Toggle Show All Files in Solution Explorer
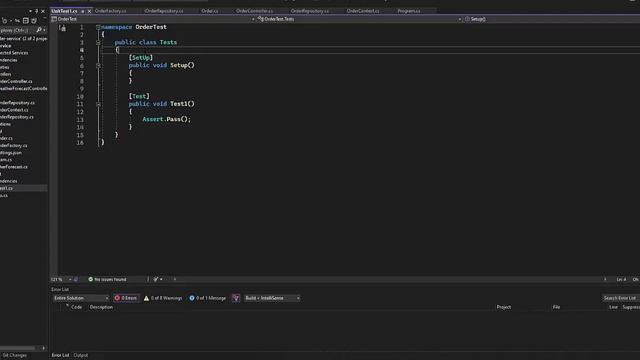The width and height of the screenshot is (640, 360). tap(34, 21)
